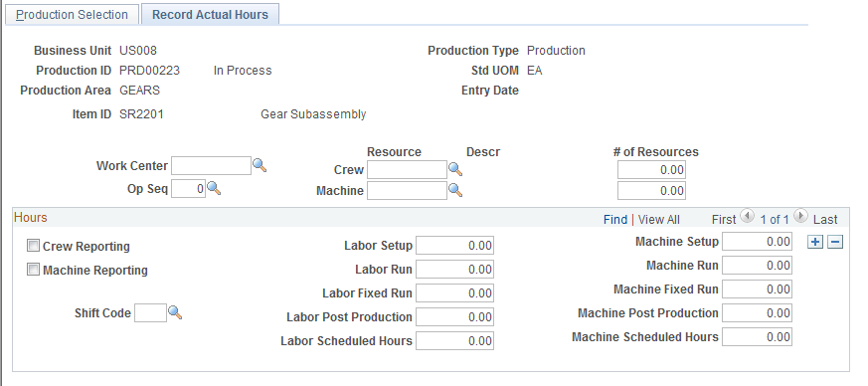
Task: Click First link in Hours navigation
Action: pyautogui.click(x=724, y=219)
